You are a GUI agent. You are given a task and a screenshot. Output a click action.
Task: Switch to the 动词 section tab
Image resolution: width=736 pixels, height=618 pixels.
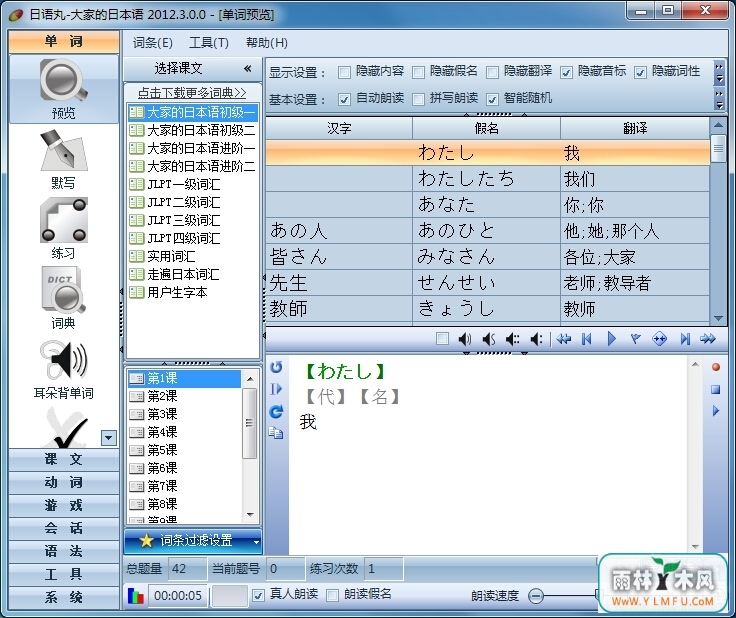click(64, 482)
